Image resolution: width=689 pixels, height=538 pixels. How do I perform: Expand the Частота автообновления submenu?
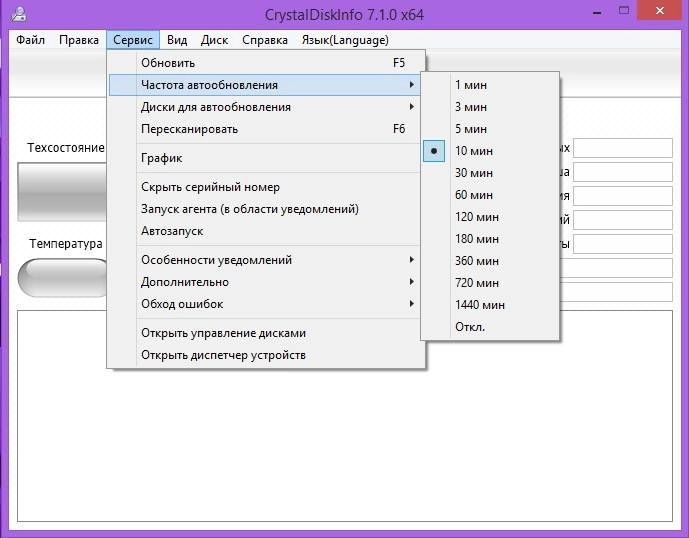pyautogui.click(x=265, y=85)
